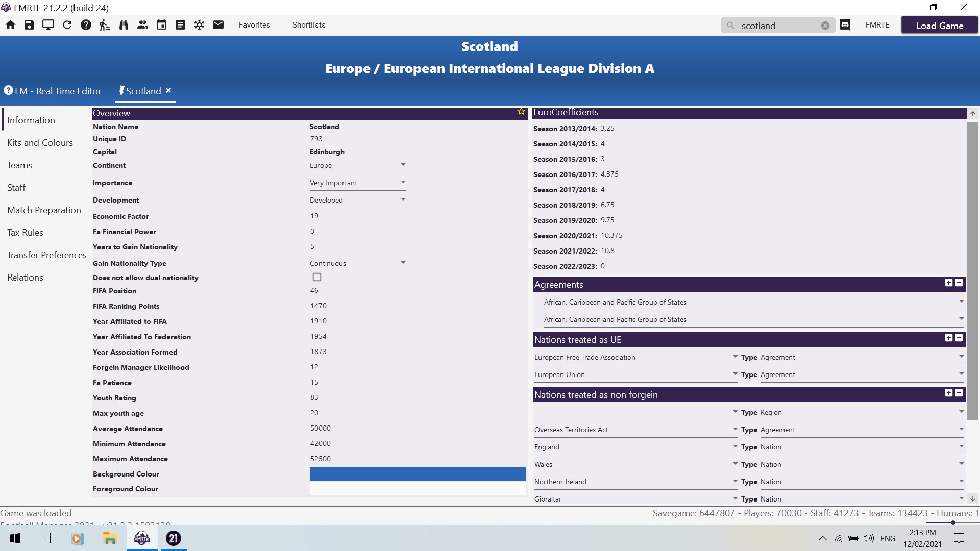Open Type dropdown for Wales row
The image size is (980, 551).
862,464
